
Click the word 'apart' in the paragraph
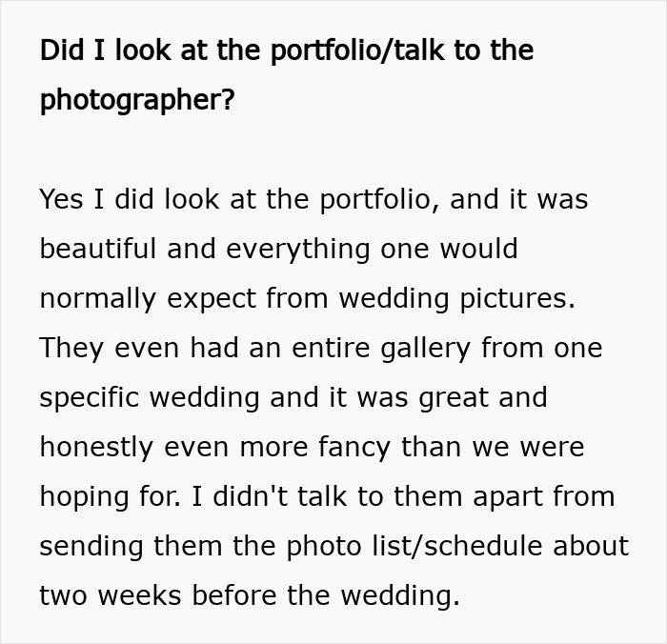508,497
